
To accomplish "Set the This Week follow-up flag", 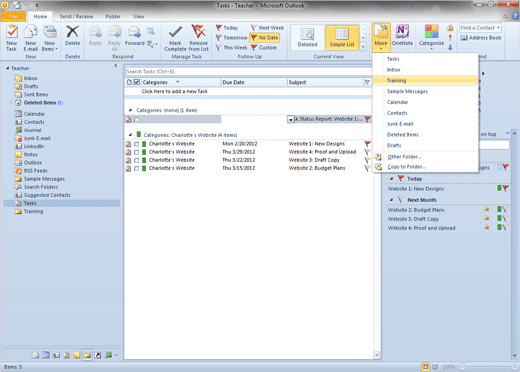I will click(x=232, y=48).
